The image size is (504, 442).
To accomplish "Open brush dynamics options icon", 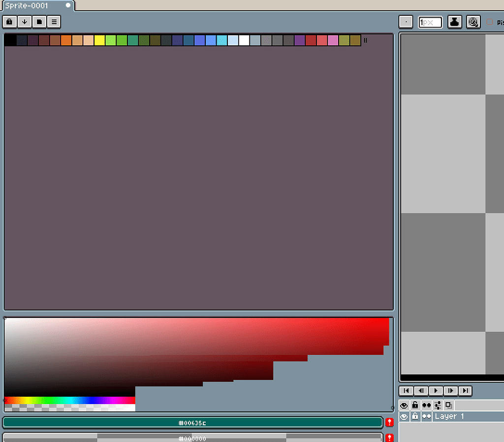I will 472,22.
